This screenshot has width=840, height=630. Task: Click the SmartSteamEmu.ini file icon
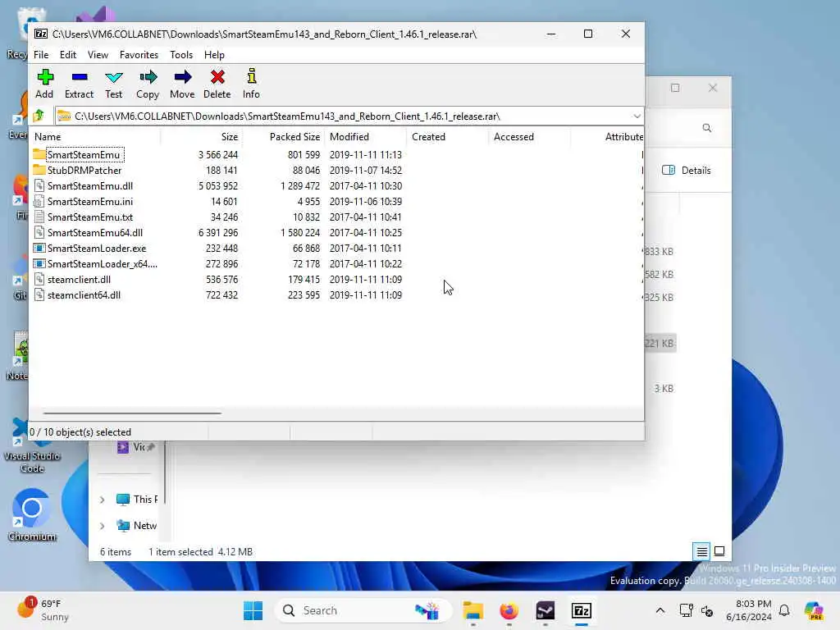(39, 201)
